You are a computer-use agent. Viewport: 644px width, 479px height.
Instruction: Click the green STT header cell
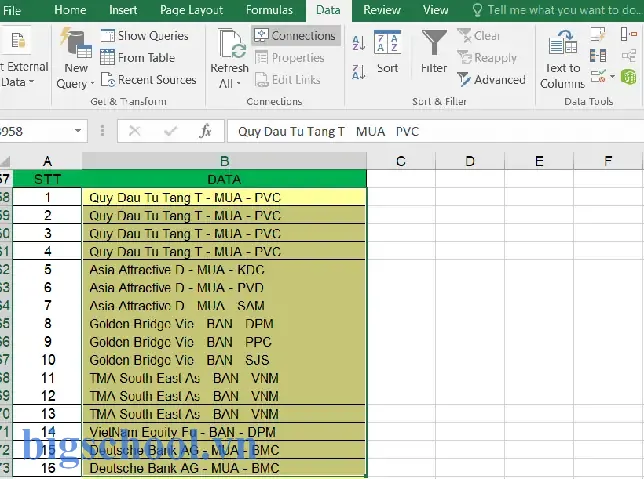click(47, 179)
